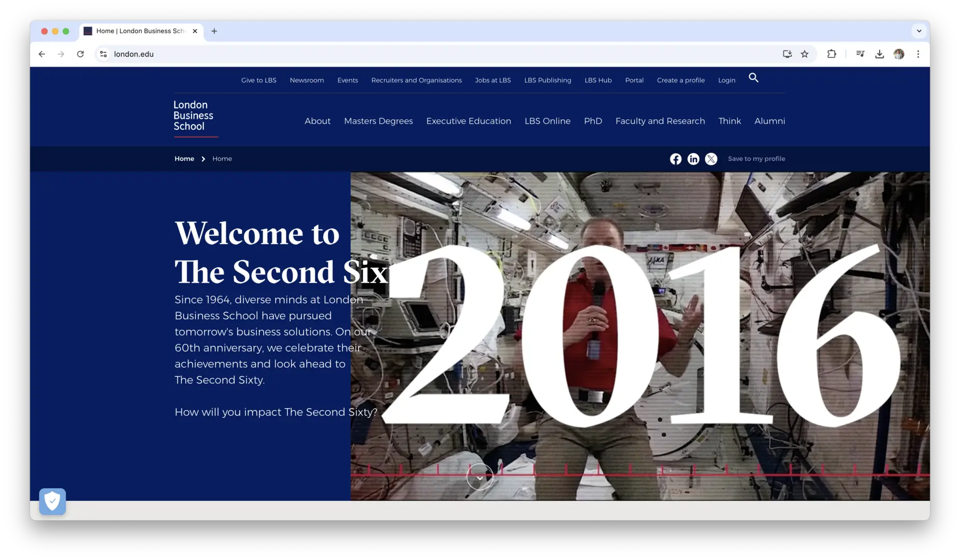The image size is (960, 560).
Task: Open the Alumni menu
Action: point(770,121)
